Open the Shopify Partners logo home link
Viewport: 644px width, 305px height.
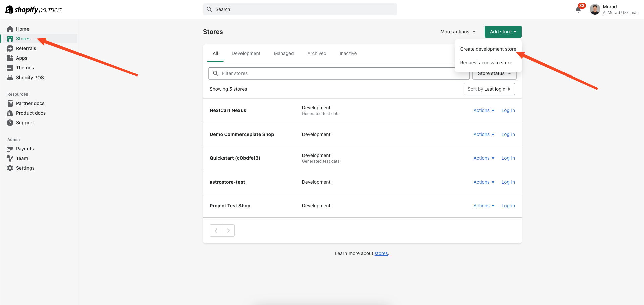click(x=34, y=9)
